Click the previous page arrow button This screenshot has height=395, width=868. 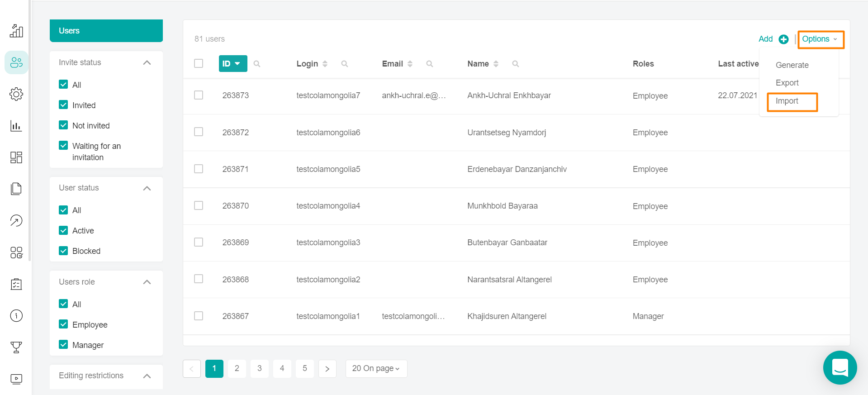tap(192, 369)
